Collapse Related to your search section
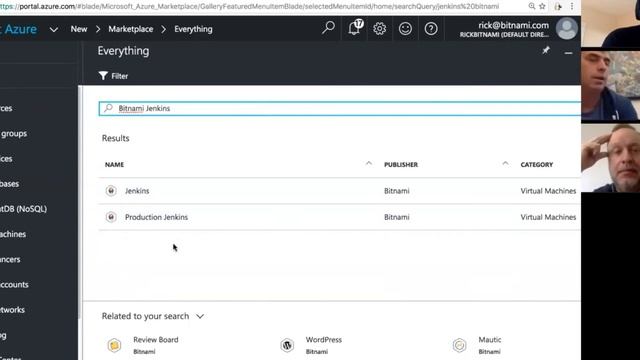Screen dimensions: 640x360 pos(200,316)
